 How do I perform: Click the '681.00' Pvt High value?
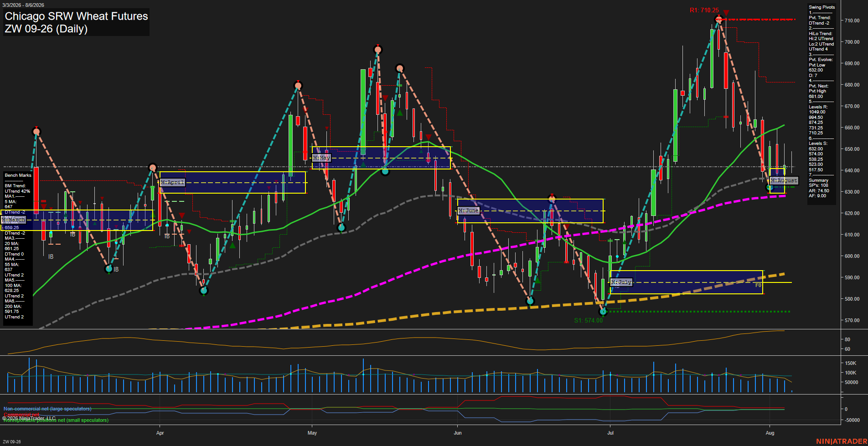point(816,97)
